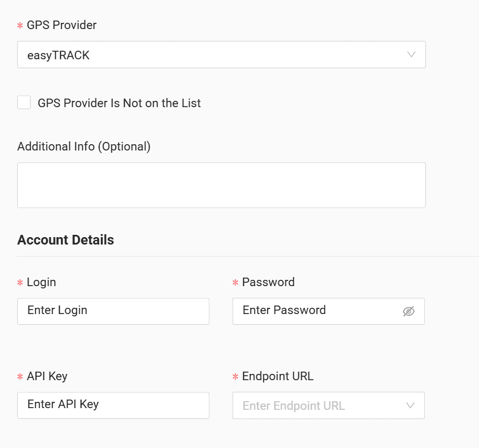Click the "Password" field label
Viewport: 479px width, 448px height.
tap(268, 282)
